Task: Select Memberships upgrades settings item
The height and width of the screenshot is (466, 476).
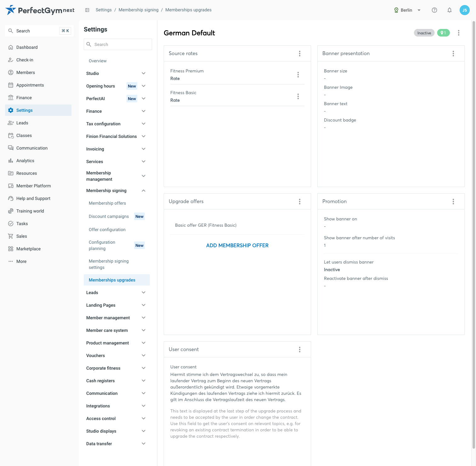Action: coord(117,280)
